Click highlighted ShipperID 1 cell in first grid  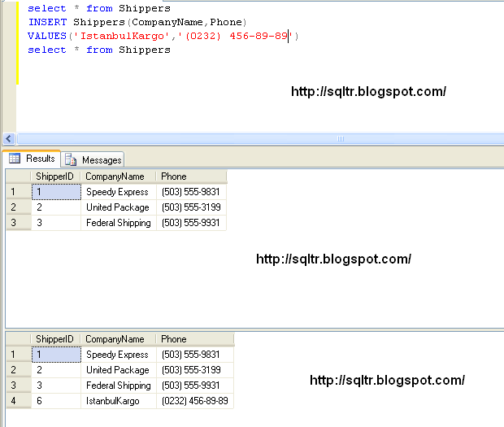[x=56, y=192]
